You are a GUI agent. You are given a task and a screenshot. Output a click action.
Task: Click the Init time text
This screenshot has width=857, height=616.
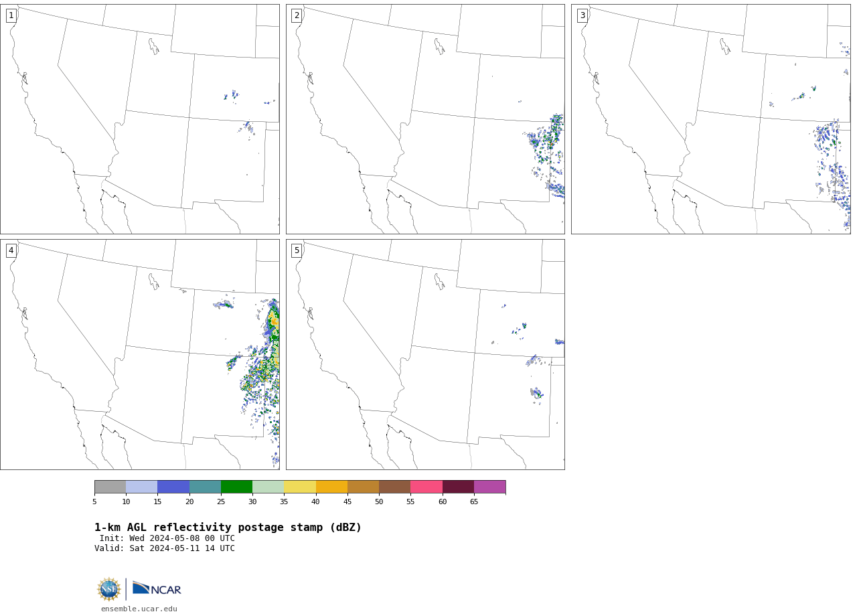(167, 538)
